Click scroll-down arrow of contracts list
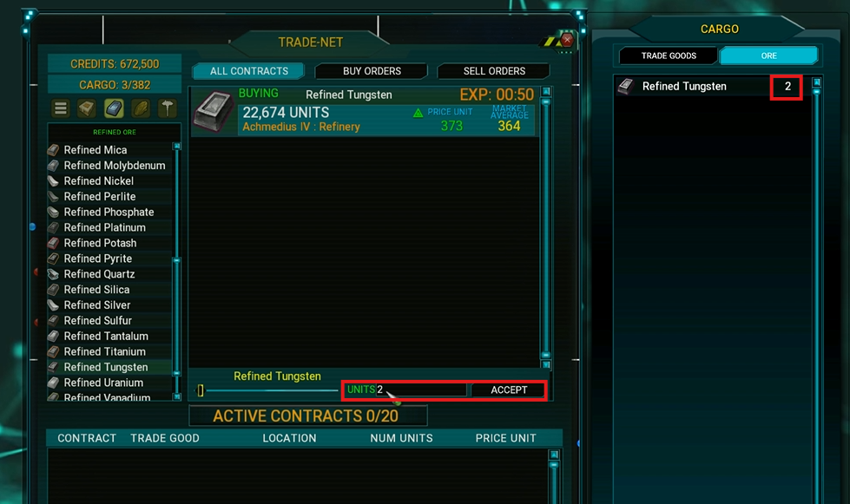The height and width of the screenshot is (504, 850). pos(546,364)
